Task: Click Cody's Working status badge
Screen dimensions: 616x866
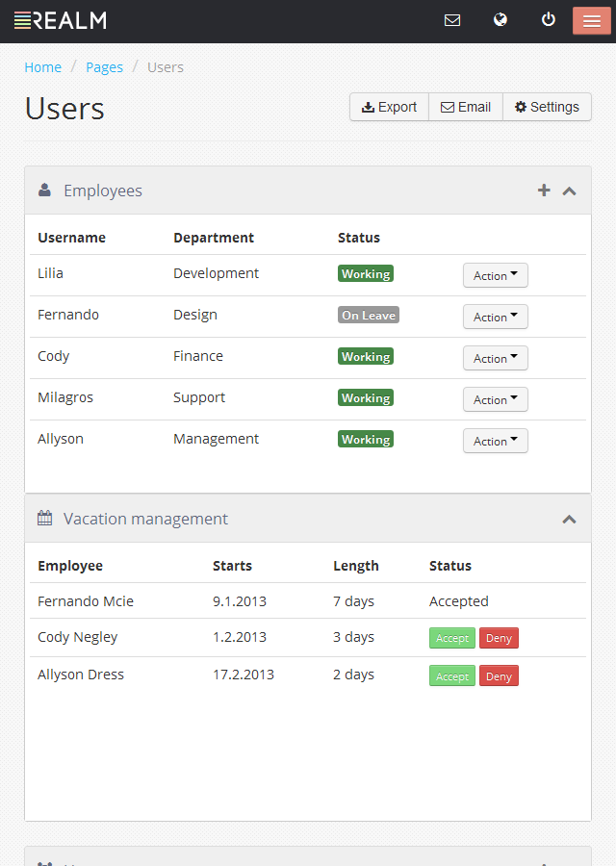Action: coord(366,356)
